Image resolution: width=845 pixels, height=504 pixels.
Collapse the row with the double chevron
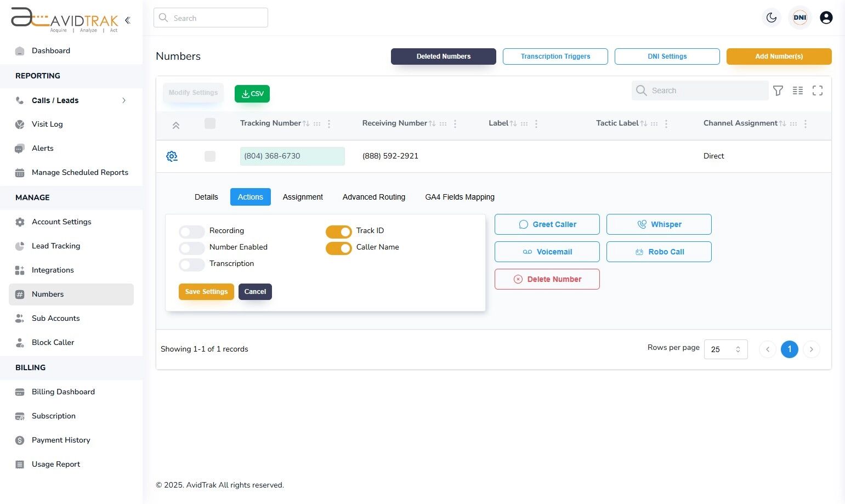pos(176,124)
